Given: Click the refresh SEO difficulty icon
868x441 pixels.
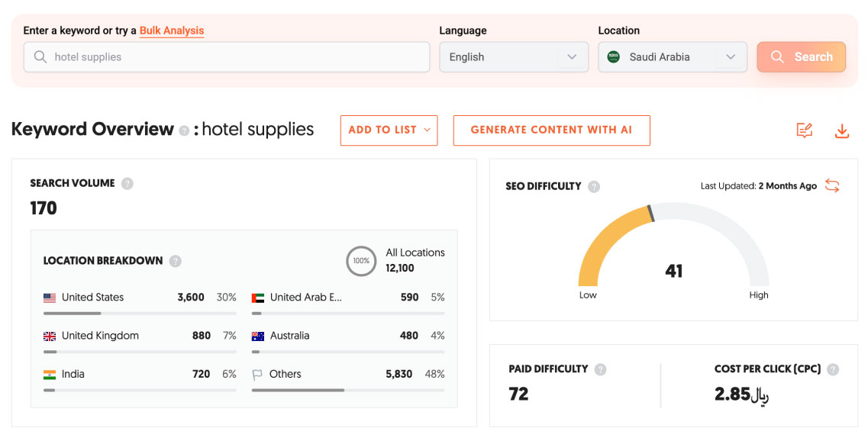Looking at the screenshot, I should (x=832, y=186).
